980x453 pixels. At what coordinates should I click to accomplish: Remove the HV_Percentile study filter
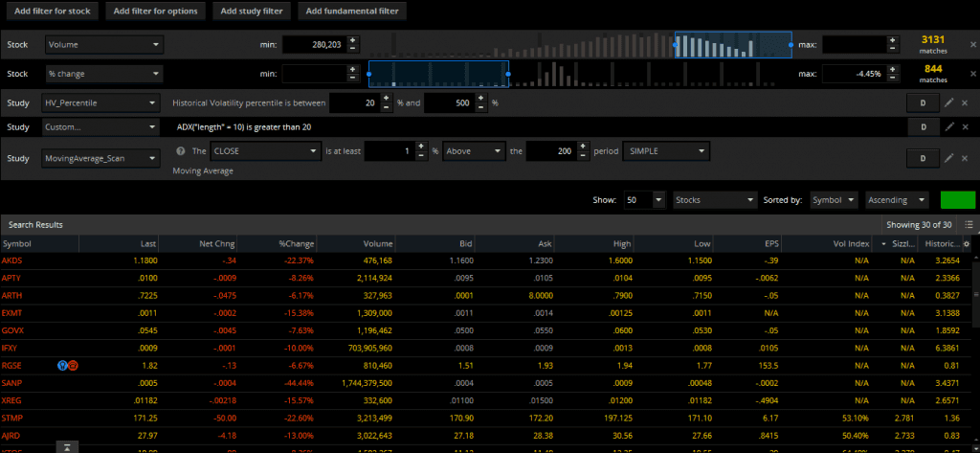965,103
